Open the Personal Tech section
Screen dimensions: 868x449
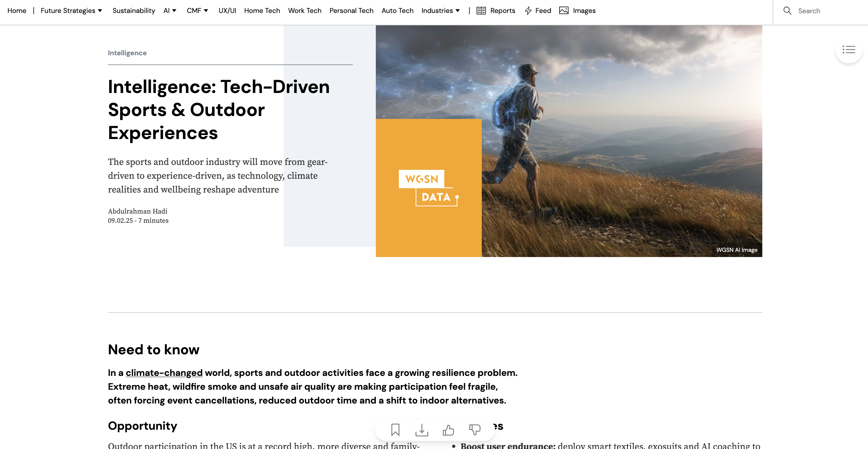click(x=351, y=10)
